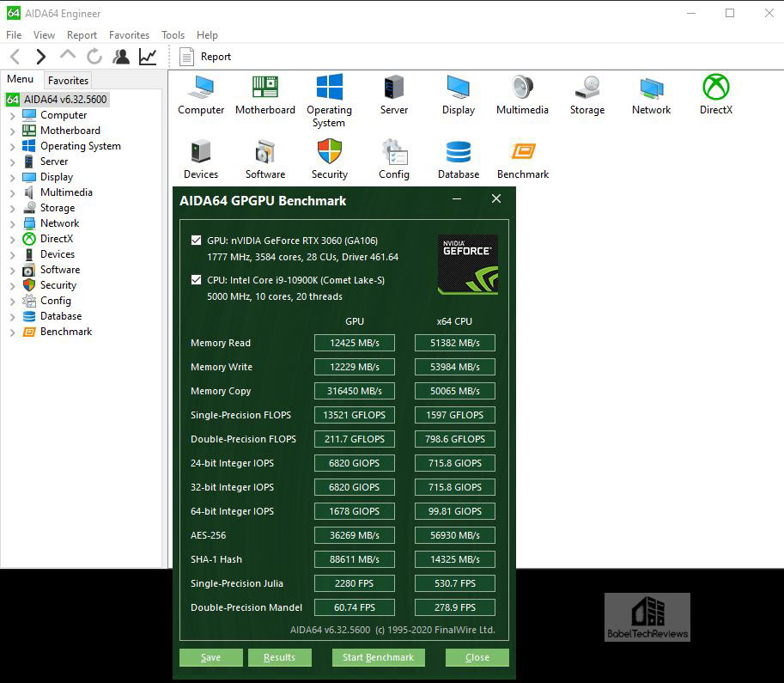Expand the Computer tree node
Viewport: 784px width, 683px height.
[x=13, y=116]
